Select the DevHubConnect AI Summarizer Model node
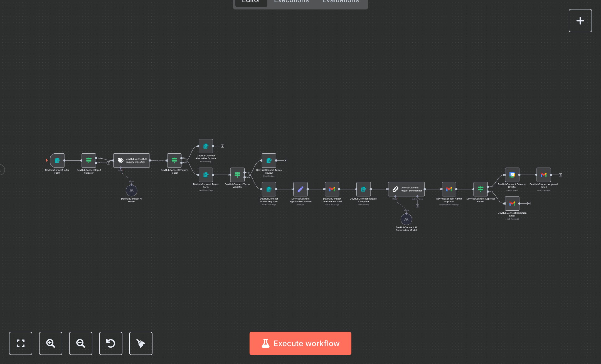Screen dimensions: 601x364 [406, 219]
